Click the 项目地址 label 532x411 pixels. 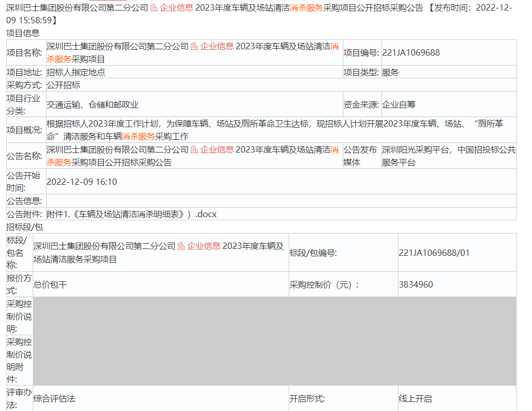pyautogui.click(x=24, y=72)
